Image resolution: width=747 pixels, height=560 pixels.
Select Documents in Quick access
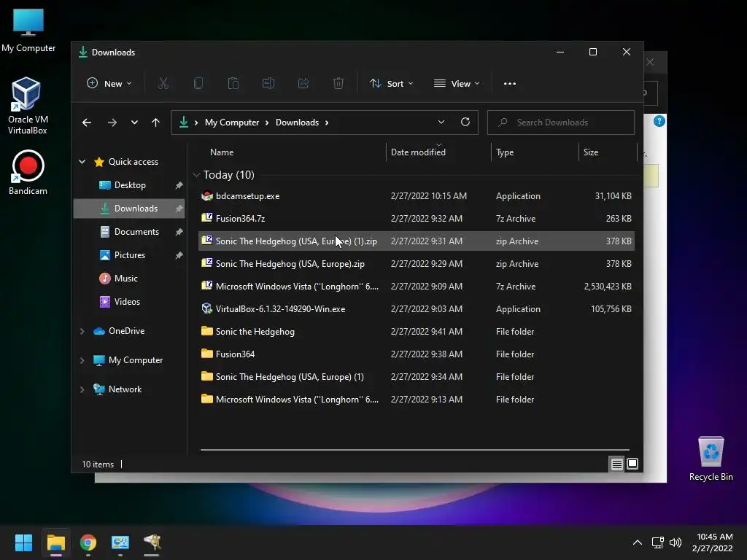click(129, 232)
